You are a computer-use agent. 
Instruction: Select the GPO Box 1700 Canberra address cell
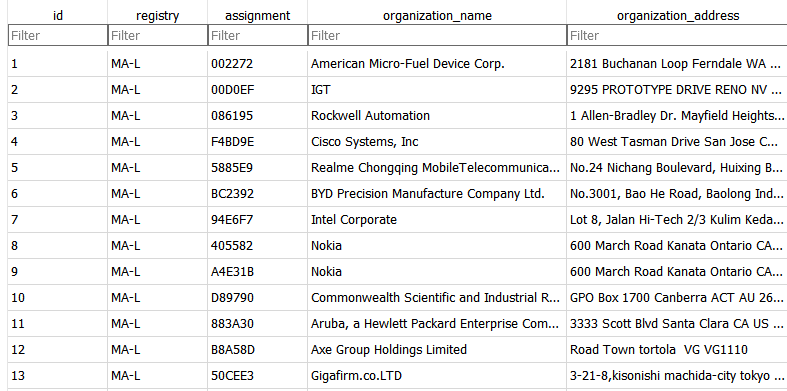(x=678, y=298)
